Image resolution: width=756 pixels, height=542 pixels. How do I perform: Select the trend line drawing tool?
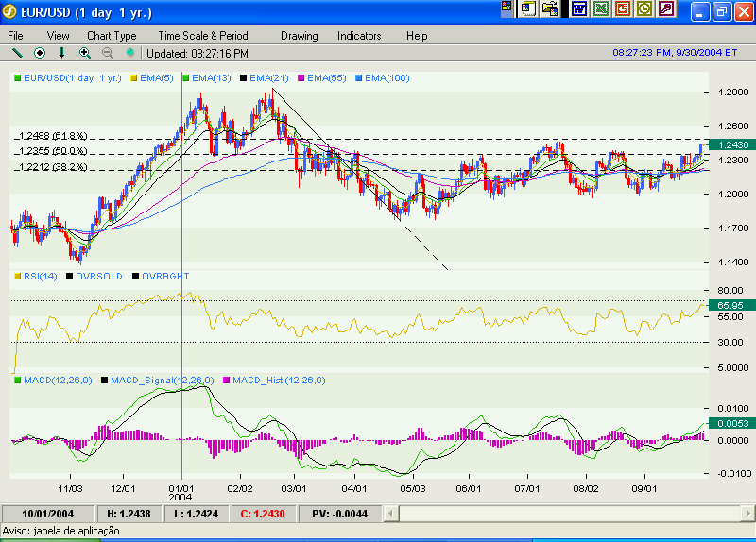16,53
